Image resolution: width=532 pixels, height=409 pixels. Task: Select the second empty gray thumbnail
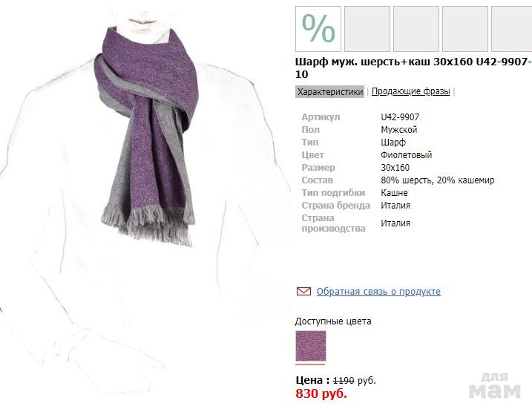pyautogui.click(x=416, y=29)
